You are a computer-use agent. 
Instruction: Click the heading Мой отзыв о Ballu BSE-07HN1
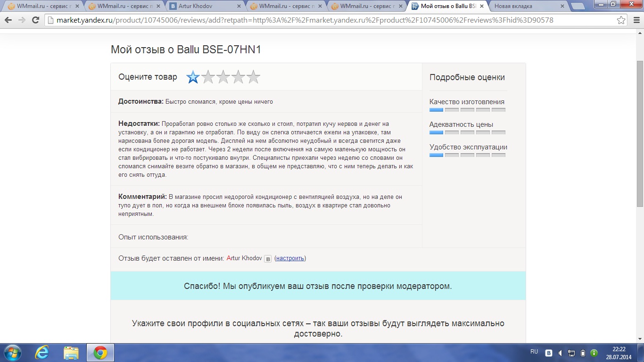click(186, 49)
